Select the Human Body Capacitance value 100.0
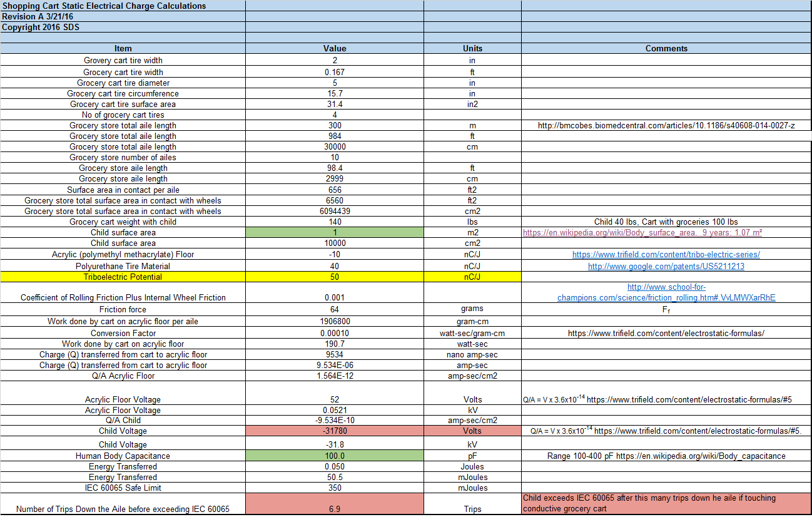 click(334, 456)
